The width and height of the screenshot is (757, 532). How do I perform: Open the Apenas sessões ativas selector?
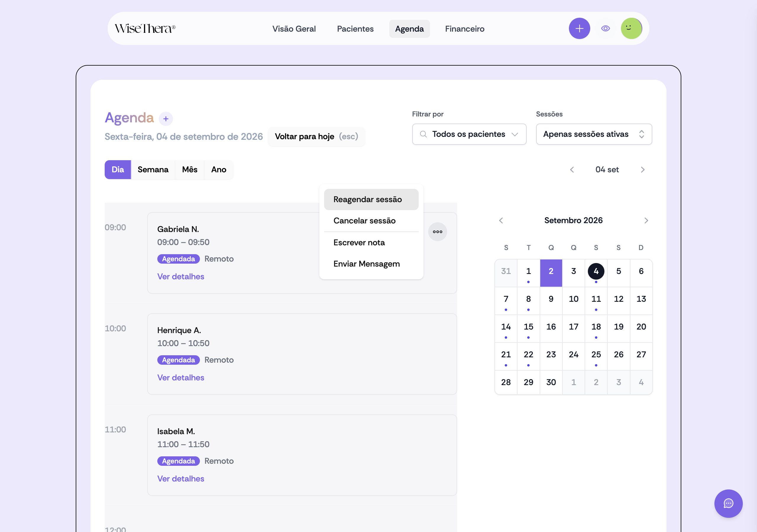click(594, 134)
